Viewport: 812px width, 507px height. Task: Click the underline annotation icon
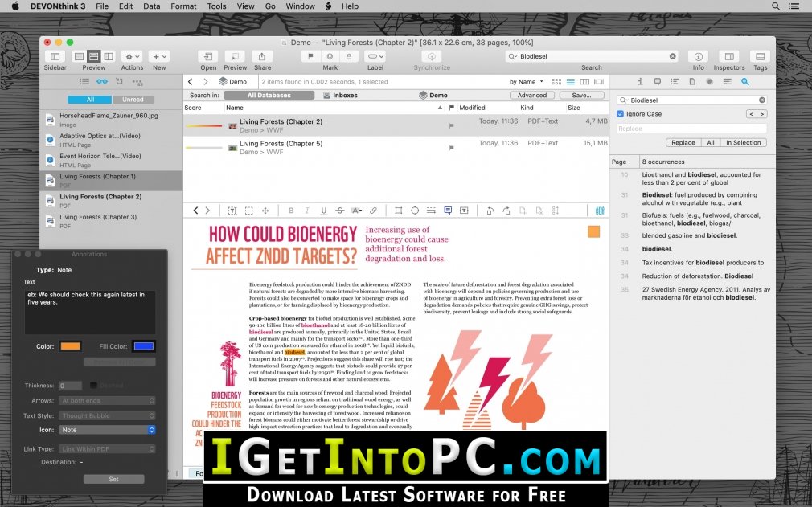pyautogui.click(x=324, y=211)
